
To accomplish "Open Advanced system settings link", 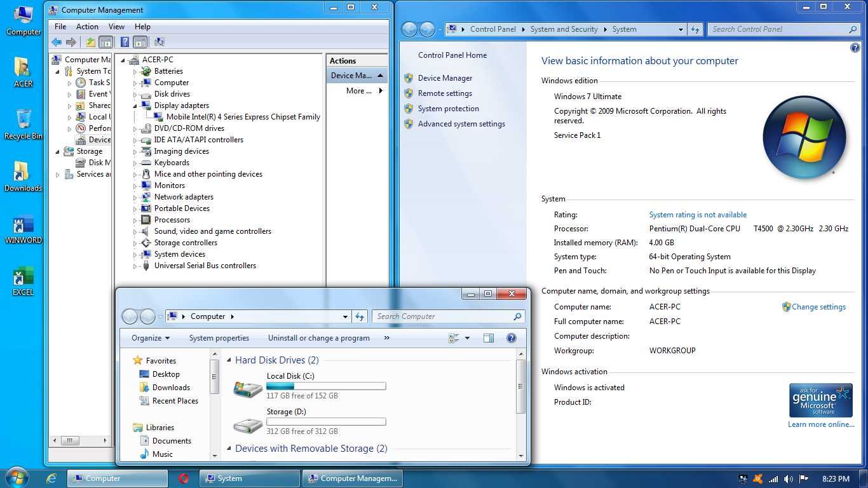I will [461, 124].
